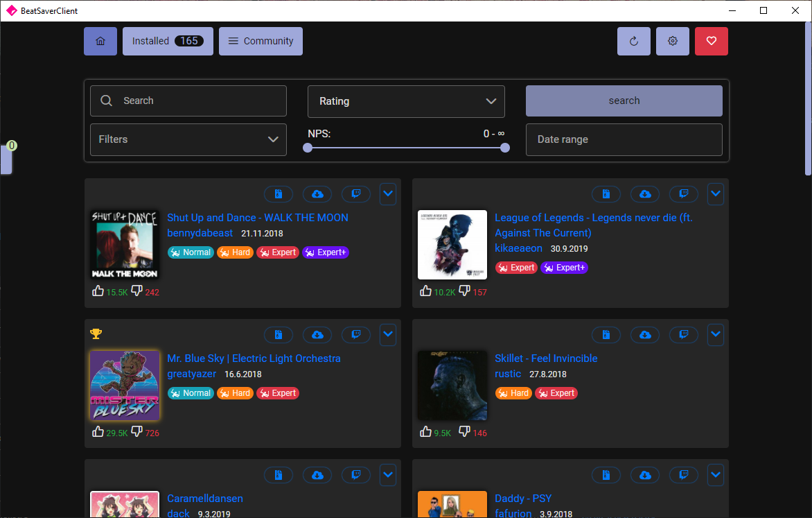Download Shut Up and Dance map
812x518 pixels.
(317, 194)
